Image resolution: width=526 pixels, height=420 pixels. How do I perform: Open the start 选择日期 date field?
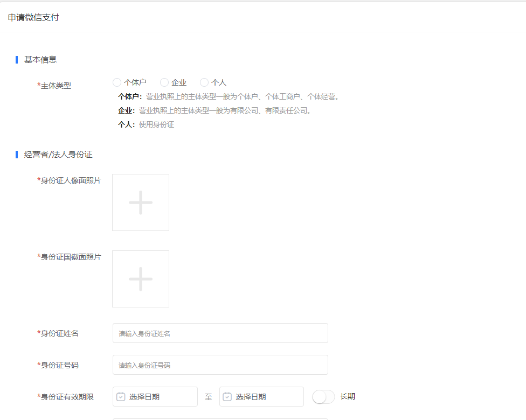(160, 397)
